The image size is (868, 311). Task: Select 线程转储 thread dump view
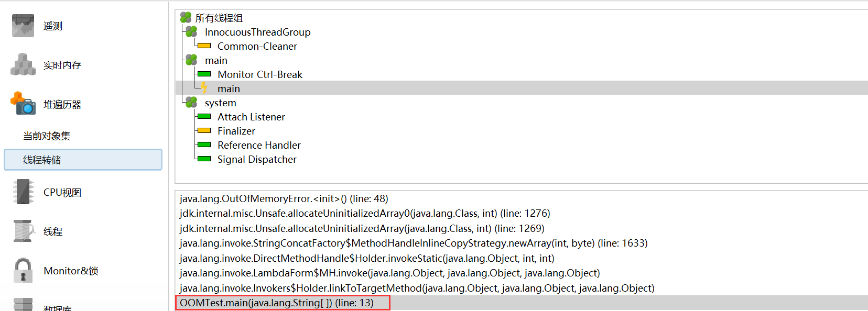[x=83, y=160]
